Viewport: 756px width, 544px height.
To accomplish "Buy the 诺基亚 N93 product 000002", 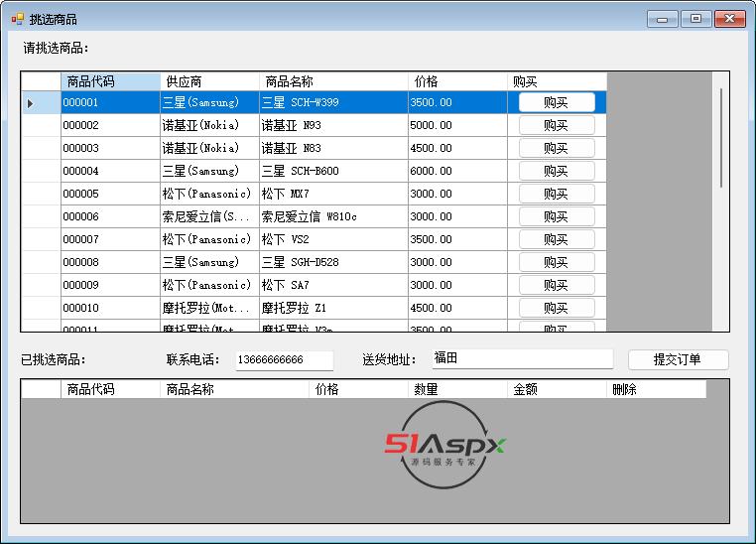I will [557, 125].
